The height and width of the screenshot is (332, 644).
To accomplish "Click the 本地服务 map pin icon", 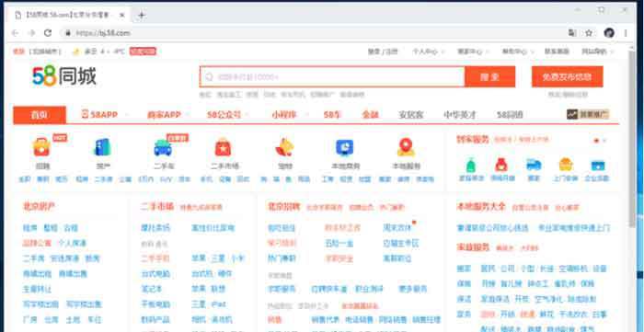I will click(406, 147).
